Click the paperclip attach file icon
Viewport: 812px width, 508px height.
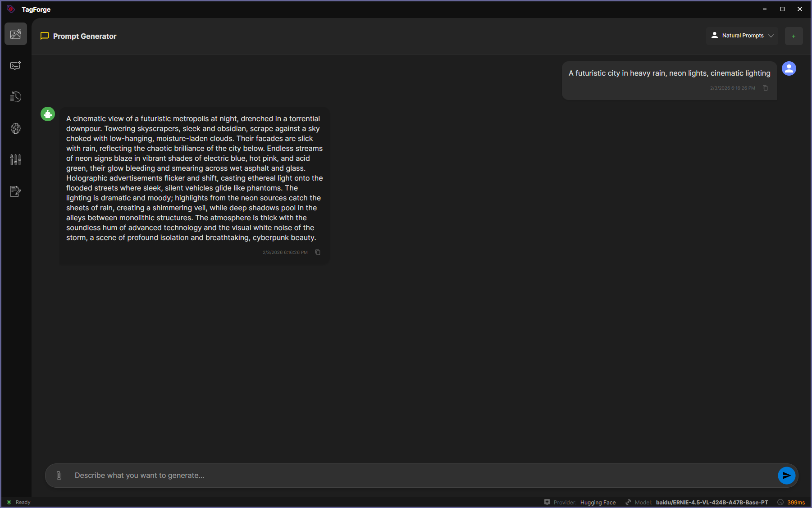[x=59, y=476]
